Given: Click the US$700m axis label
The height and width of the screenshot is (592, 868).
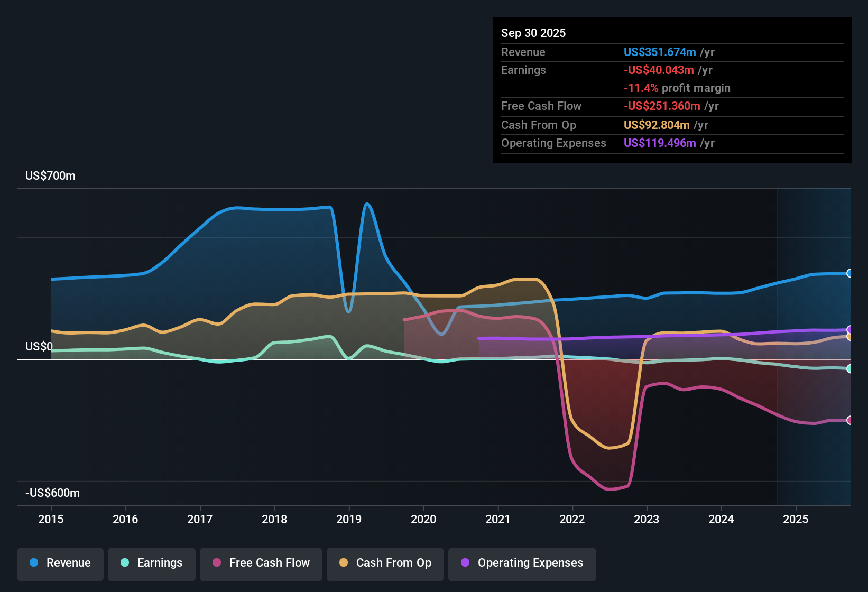Looking at the screenshot, I should click(x=50, y=175).
